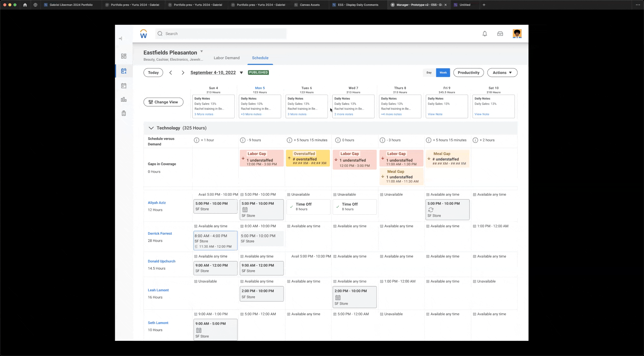Open the clipboard tasks icon in sidebar
Image resolution: width=644 pixels, height=356 pixels.
124,113
